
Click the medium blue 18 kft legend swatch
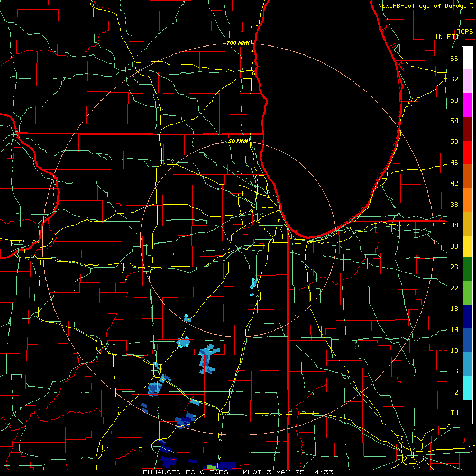coord(467,341)
